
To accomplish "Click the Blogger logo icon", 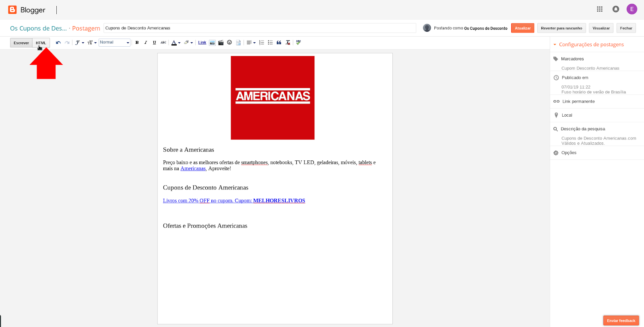I will (x=12, y=10).
